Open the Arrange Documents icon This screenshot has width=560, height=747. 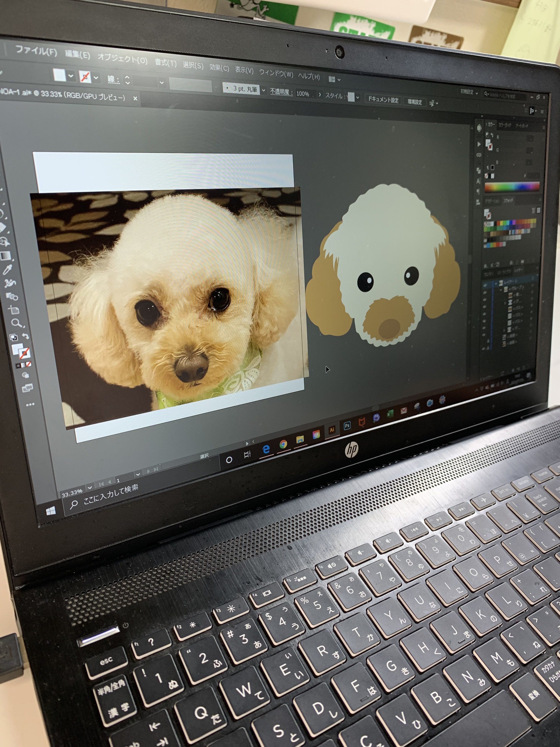pyautogui.click(x=332, y=79)
